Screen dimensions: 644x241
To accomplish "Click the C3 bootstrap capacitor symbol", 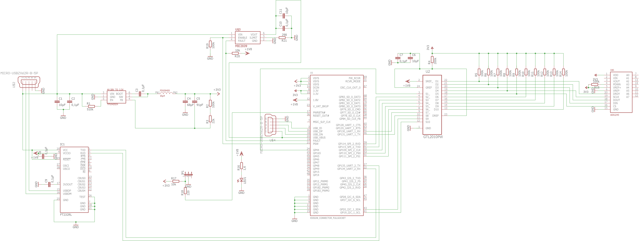I will [x=140, y=94].
